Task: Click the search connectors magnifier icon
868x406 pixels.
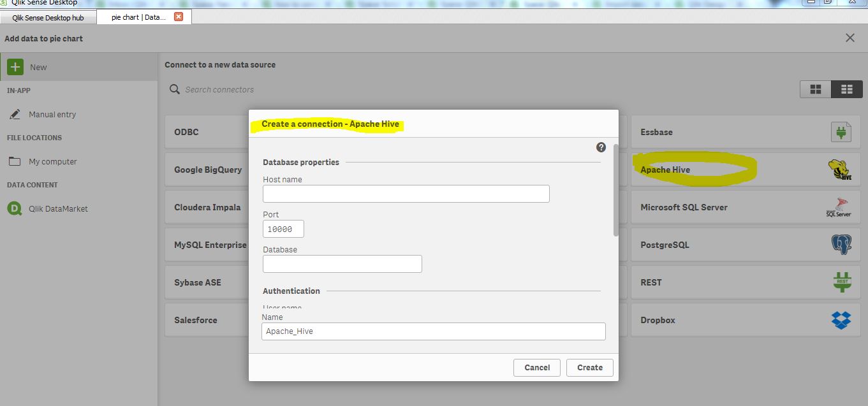Action: click(174, 89)
